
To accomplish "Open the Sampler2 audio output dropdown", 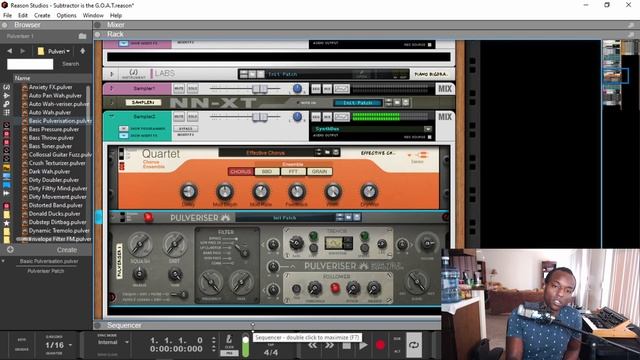I will click(427, 129).
